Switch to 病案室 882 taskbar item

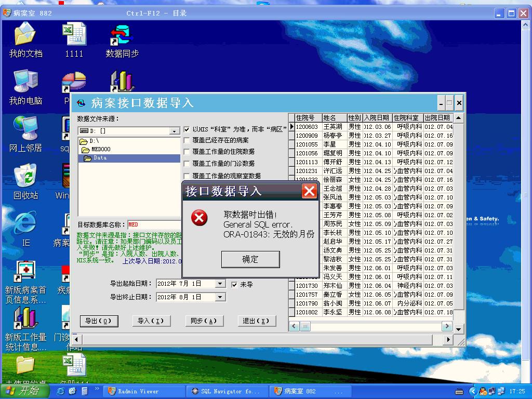click(310, 391)
